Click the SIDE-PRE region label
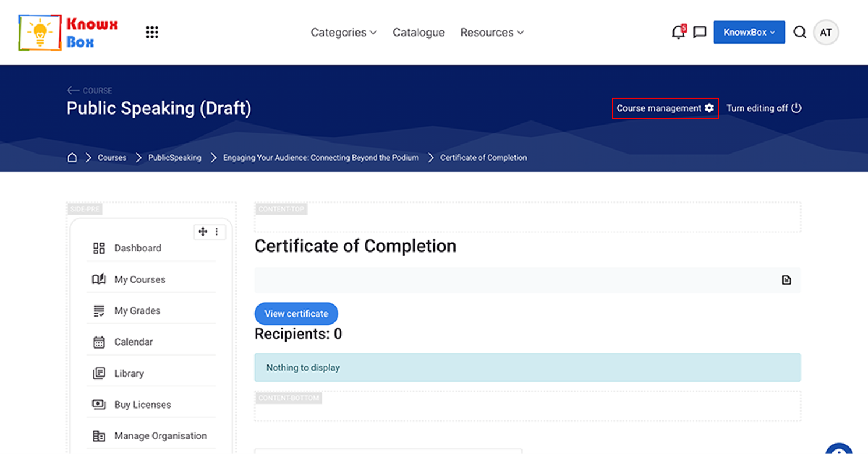868x454 pixels. (x=85, y=209)
